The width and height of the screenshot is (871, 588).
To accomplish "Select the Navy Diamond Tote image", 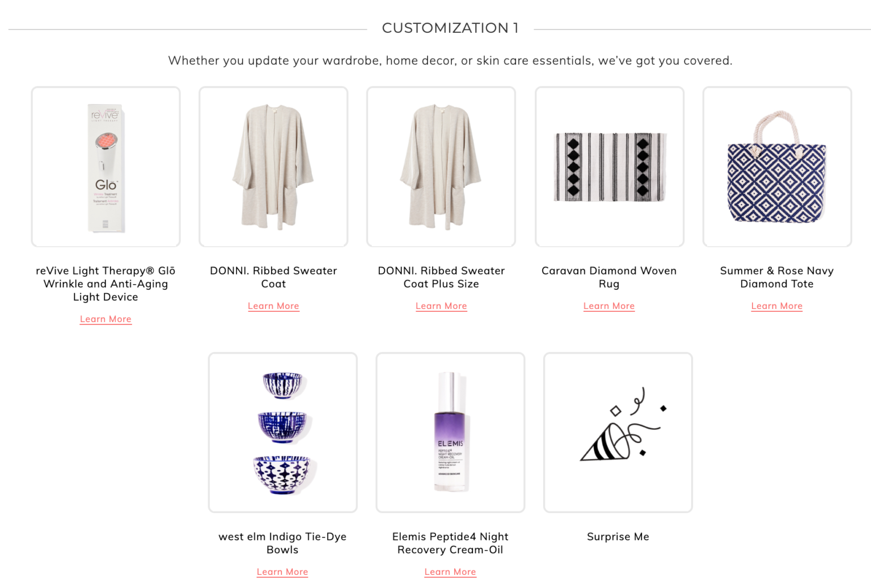I will point(776,166).
